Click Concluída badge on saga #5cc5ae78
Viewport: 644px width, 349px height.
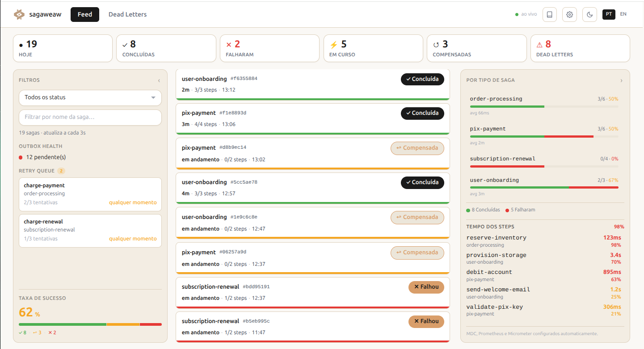[x=422, y=182]
